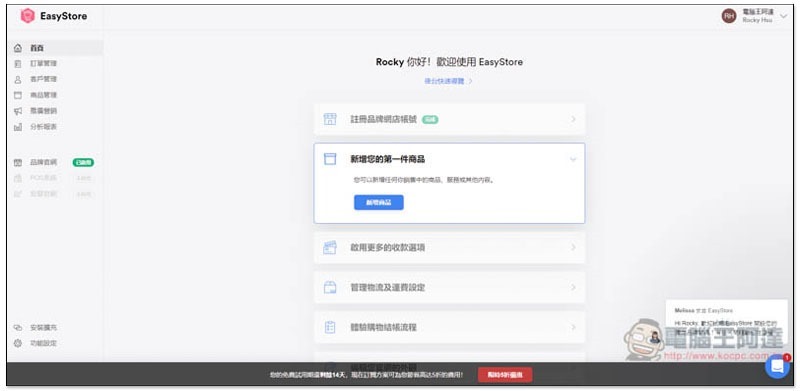Select 分析報表 in the sidebar menu
Viewport: 800px width, 391px height.
coord(43,127)
